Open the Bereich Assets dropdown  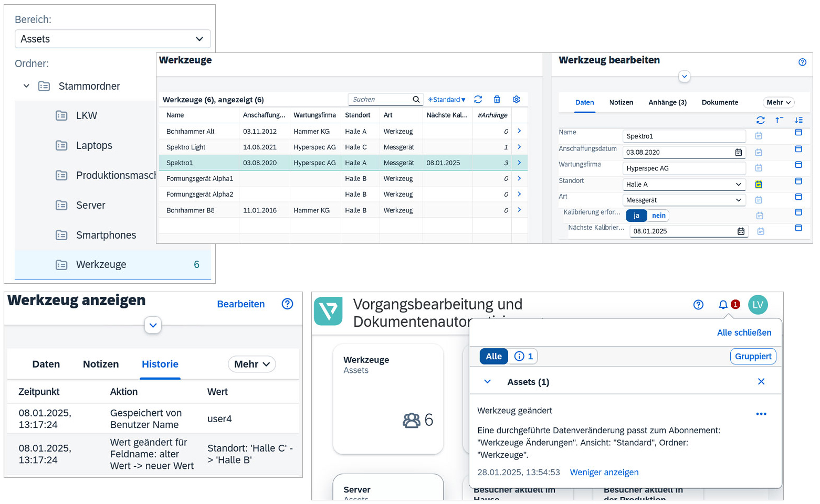[x=112, y=39]
